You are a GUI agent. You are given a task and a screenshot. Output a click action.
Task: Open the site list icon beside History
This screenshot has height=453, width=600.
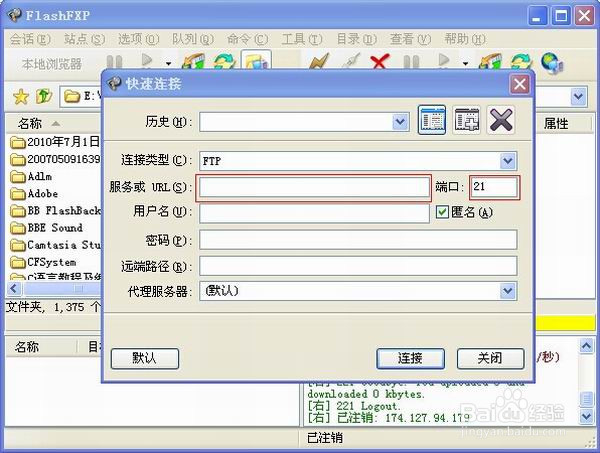click(x=432, y=120)
